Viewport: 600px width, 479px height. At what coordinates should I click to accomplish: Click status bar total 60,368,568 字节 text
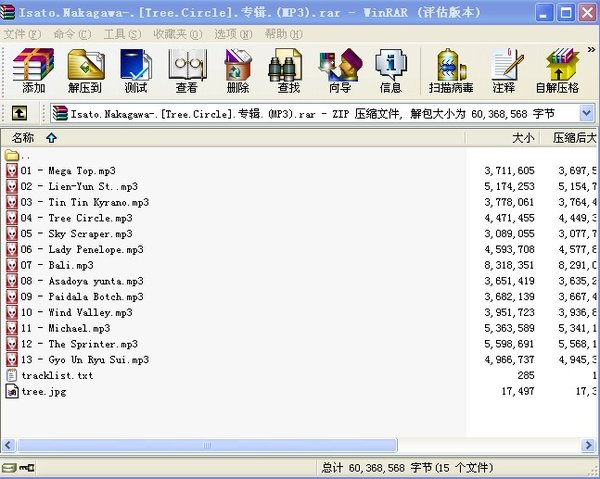pyautogui.click(x=408, y=468)
